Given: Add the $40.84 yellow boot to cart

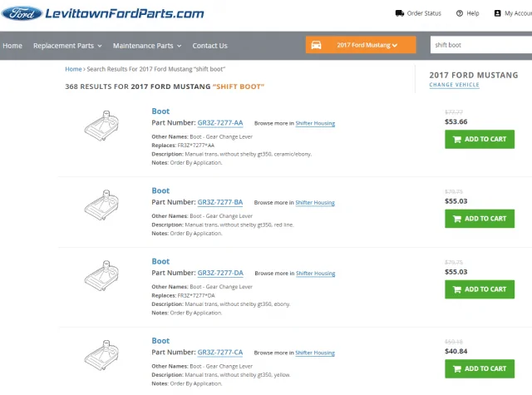Looking at the screenshot, I should 480,368.
